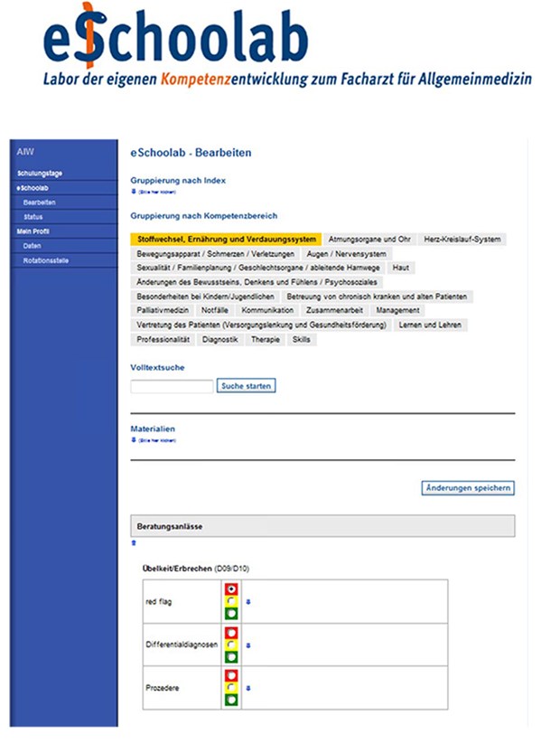Image resolution: width=560 pixels, height=744 pixels.
Task: Click the AIW sidebar heading
Action: (x=25, y=152)
